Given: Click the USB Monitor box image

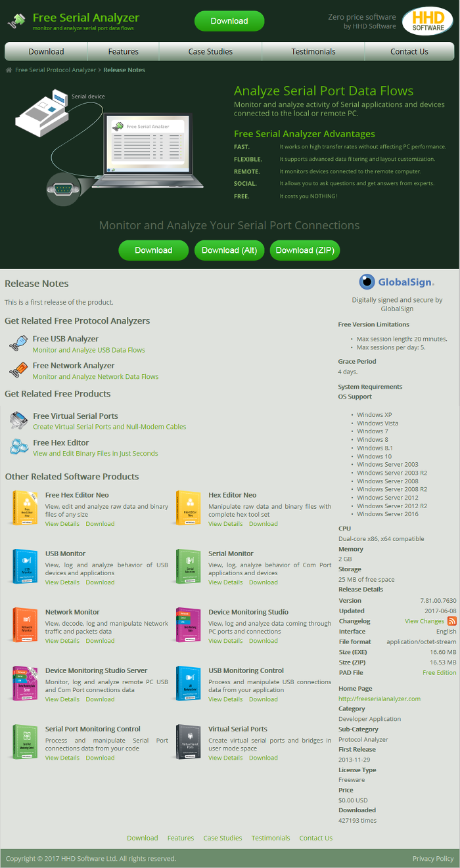Looking at the screenshot, I should coord(25,566).
